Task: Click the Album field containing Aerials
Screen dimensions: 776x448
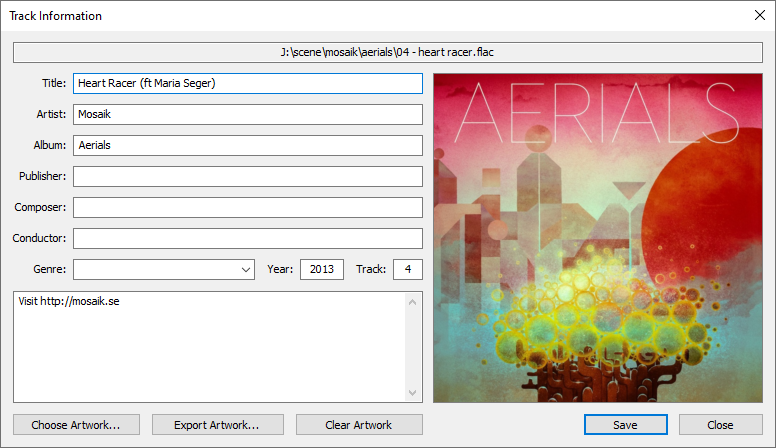Action: click(247, 146)
